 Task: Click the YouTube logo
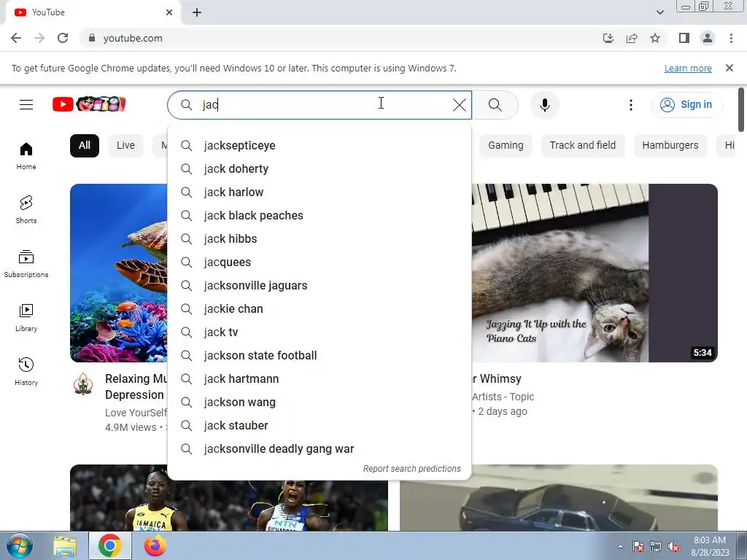click(89, 104)
